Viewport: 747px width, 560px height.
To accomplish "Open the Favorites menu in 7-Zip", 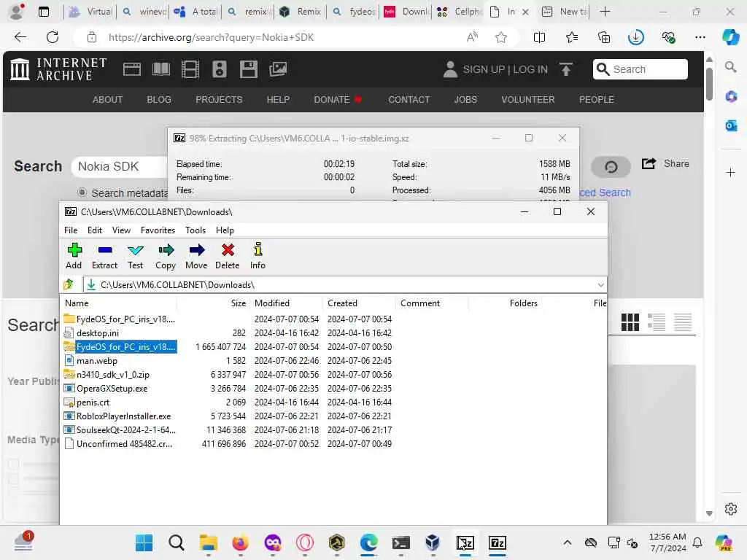I will tap(158, 230).
